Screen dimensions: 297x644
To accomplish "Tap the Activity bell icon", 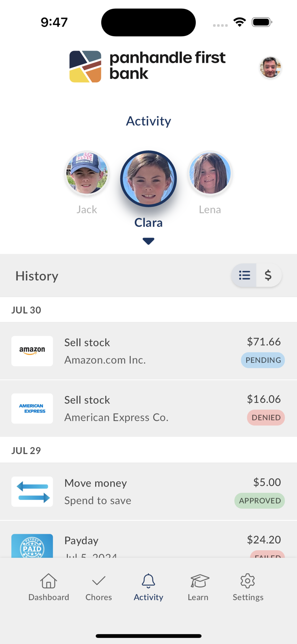I will tap(148, 581).
